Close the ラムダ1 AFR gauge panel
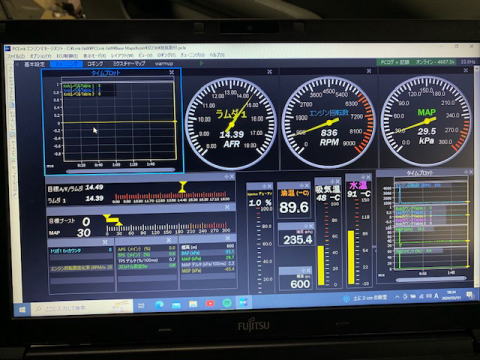The height and width of the screenshot is (360, 480). 269,72
